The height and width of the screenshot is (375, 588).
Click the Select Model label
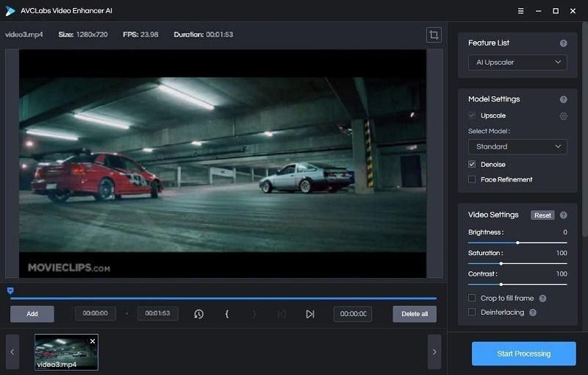tap(489, 131)
